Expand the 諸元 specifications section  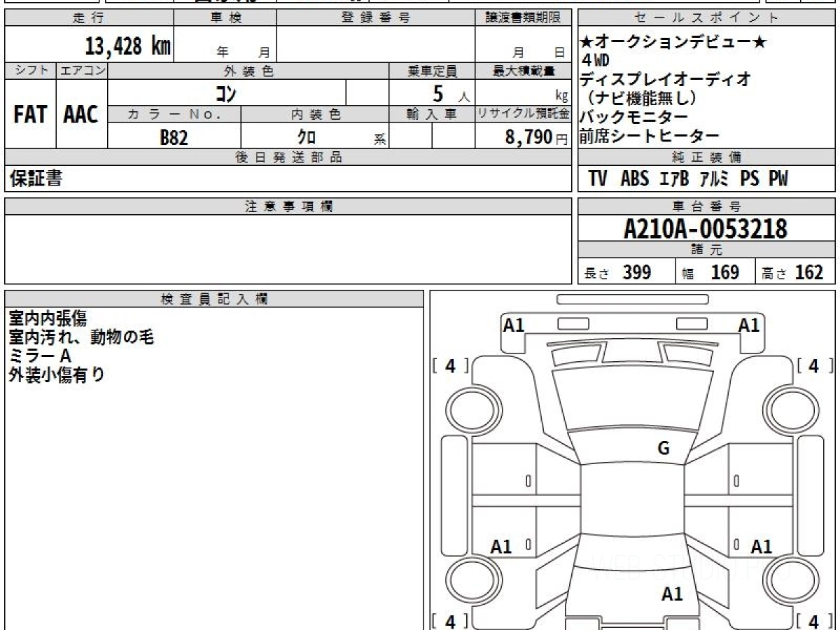[x=706, y=250]
